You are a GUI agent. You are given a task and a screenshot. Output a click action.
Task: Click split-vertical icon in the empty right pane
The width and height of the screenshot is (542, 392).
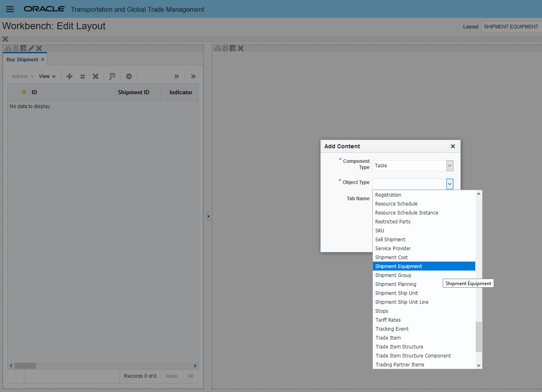218,48
